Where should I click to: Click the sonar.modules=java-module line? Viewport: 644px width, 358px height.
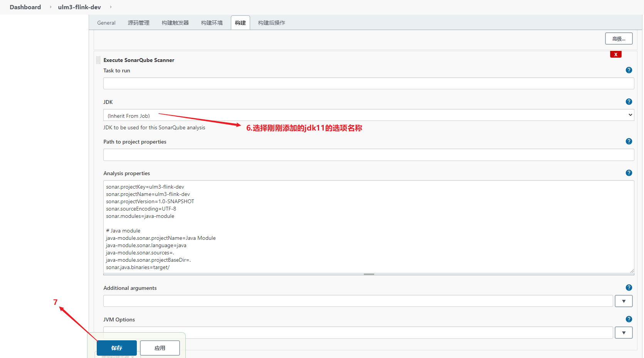140,216
